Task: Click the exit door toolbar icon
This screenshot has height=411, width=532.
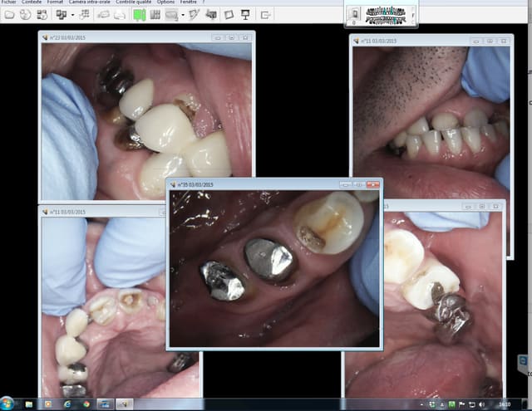Action: (x=266, y=14)
